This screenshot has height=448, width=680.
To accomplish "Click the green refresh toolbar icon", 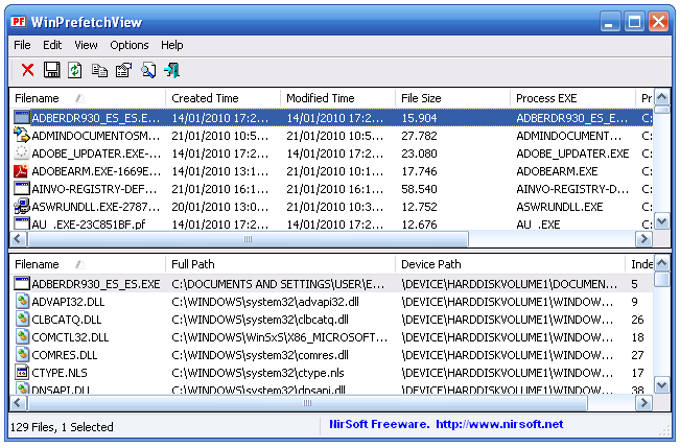I will tap(75, 70).
